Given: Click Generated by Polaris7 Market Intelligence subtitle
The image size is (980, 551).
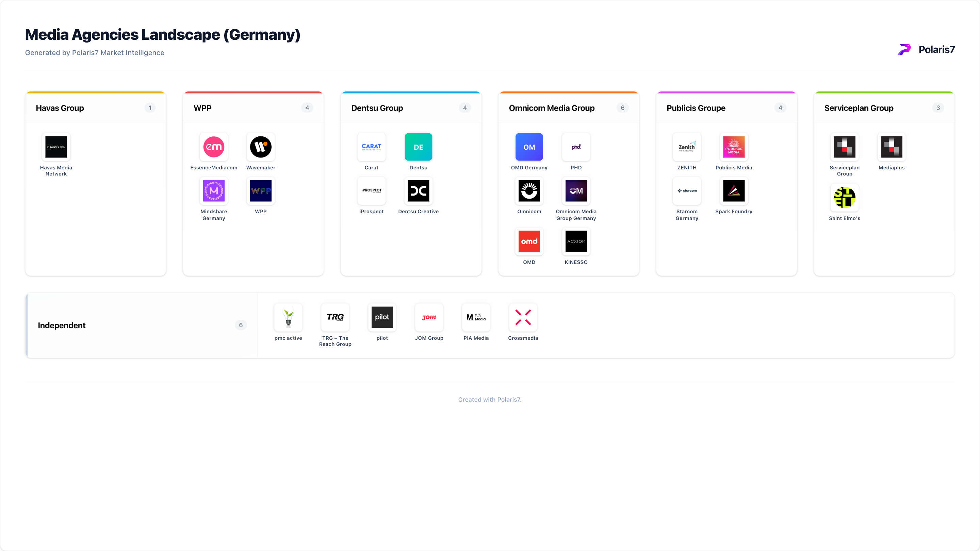Looking at the screenshot, I should tap(95, 53).
